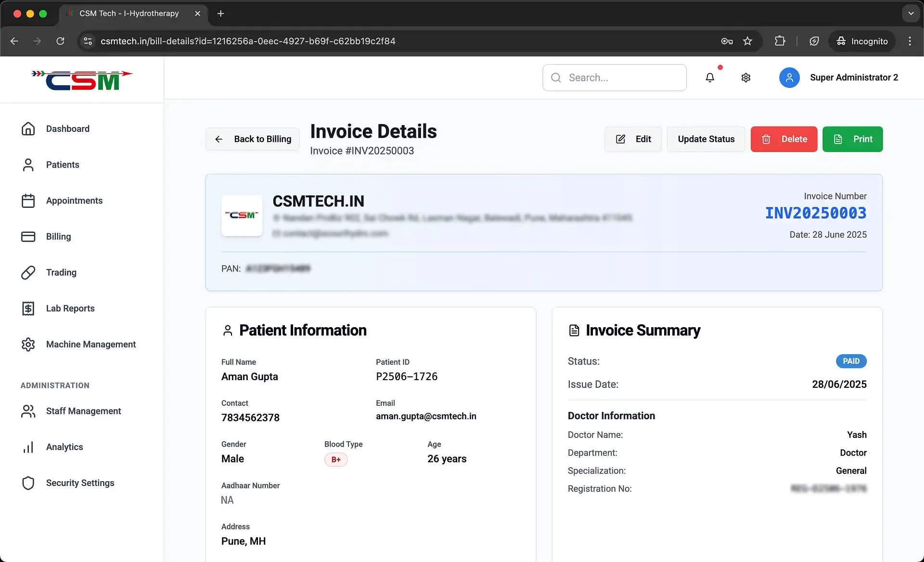The image size is (924, 562).
Task: View site information icon in address bar
Action: 88,41
